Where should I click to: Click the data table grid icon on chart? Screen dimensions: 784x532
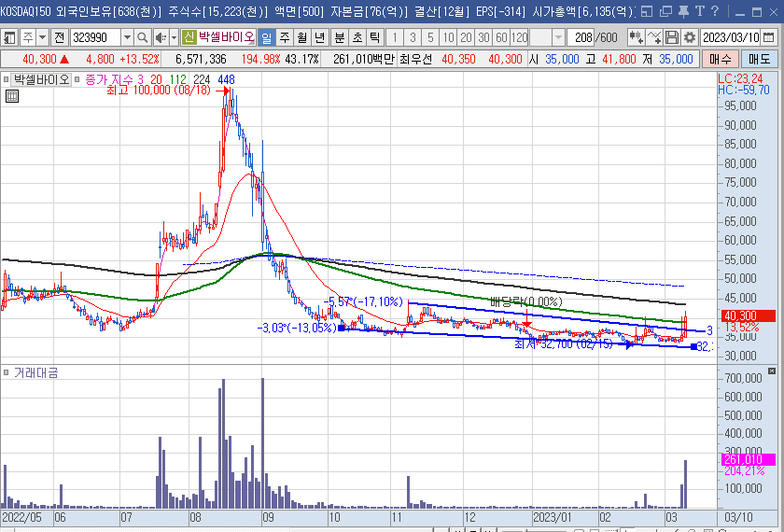[12, 96]
